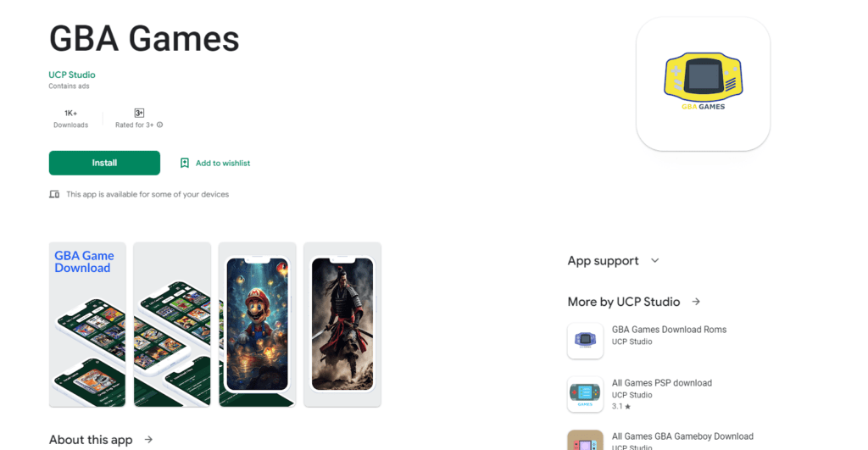Open the GBA Games Download Roms title
This screenshot has width=868, height=450.
(x=669, y=330)
